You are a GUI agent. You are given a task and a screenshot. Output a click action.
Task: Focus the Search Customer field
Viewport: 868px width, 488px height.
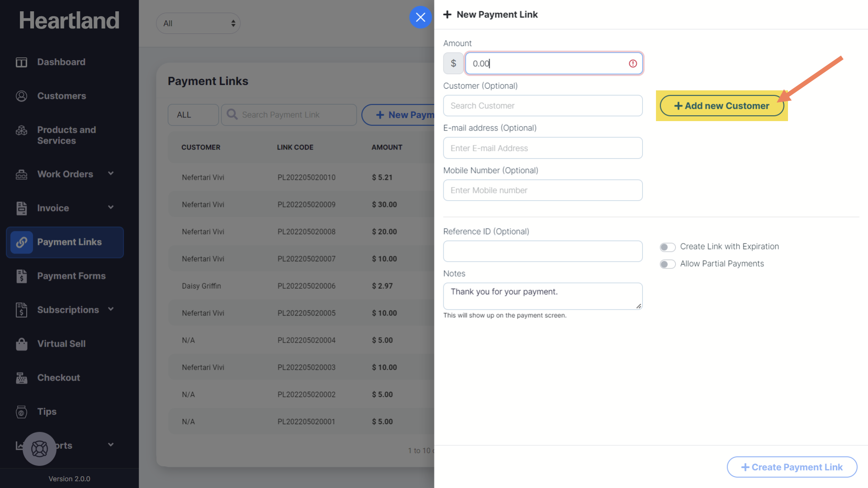(542, 106)
